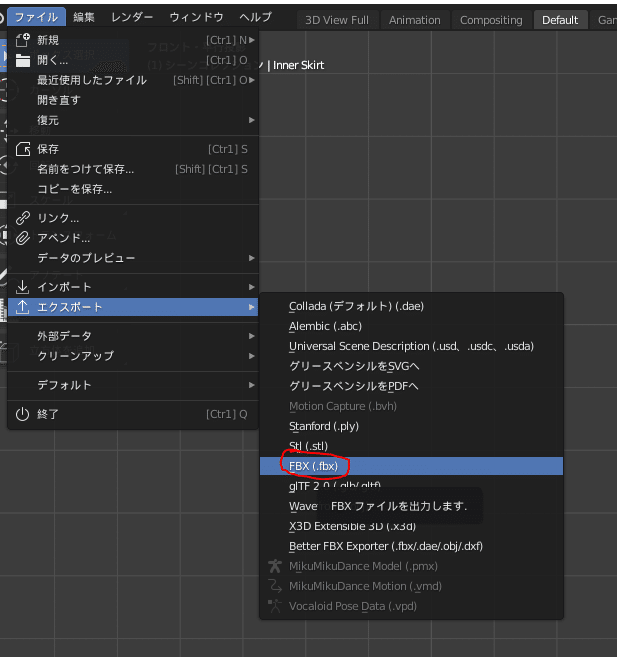Open the 編集 menu
This screenshot has height=657, width=617.
(x=84, y=17)
